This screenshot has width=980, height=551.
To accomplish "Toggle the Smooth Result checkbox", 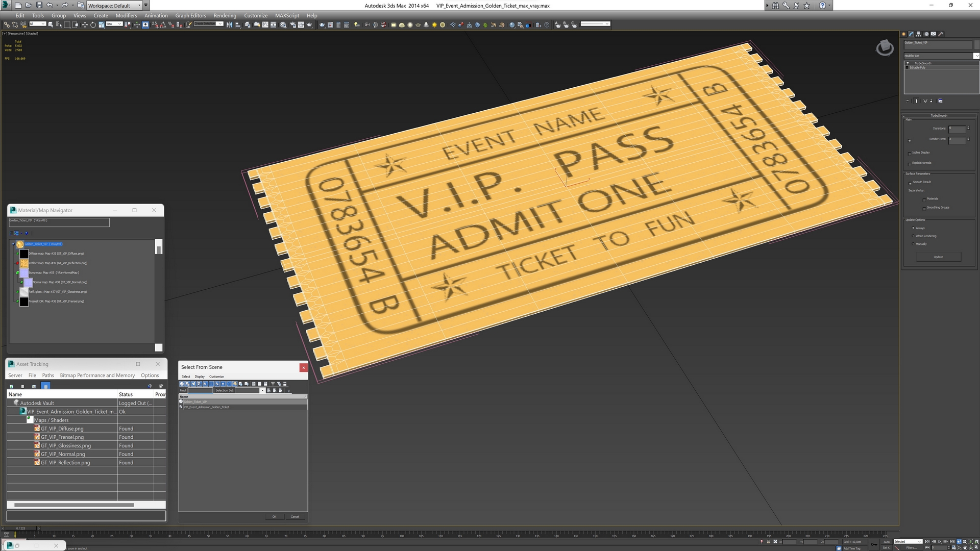I will tap(910, 183).
